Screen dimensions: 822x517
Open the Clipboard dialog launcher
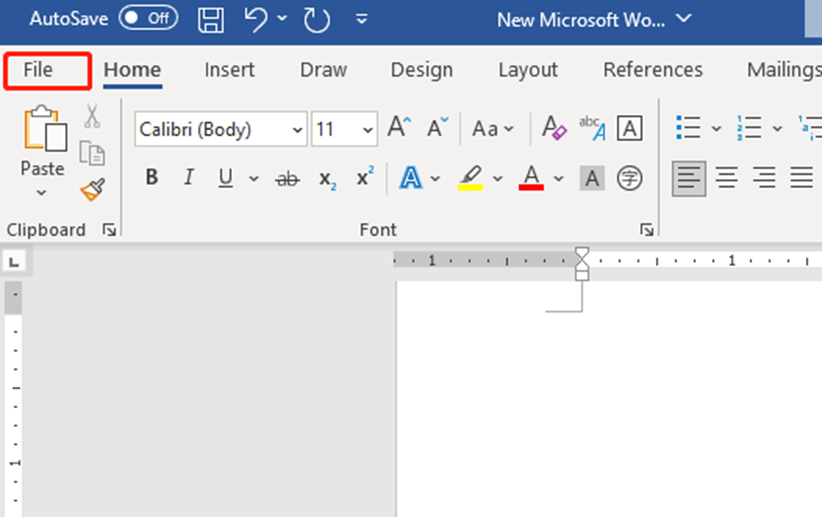(109, 230)
